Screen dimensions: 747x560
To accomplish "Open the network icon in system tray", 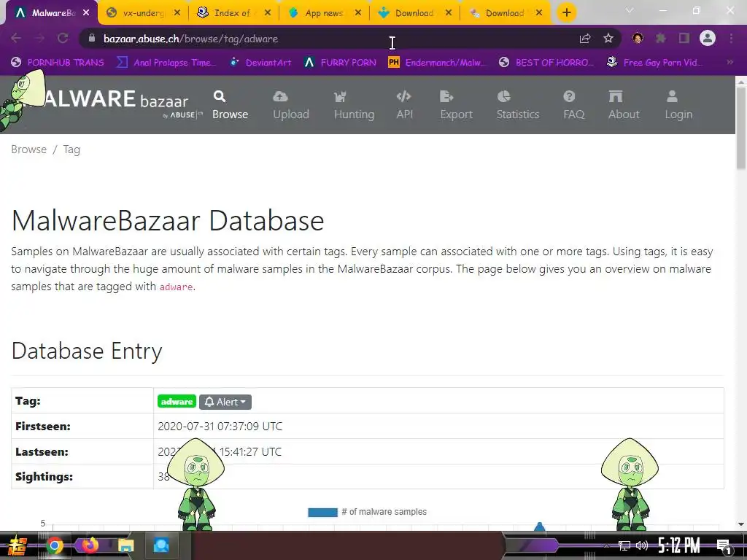I will pyautogui.click(x=624, y=545).
